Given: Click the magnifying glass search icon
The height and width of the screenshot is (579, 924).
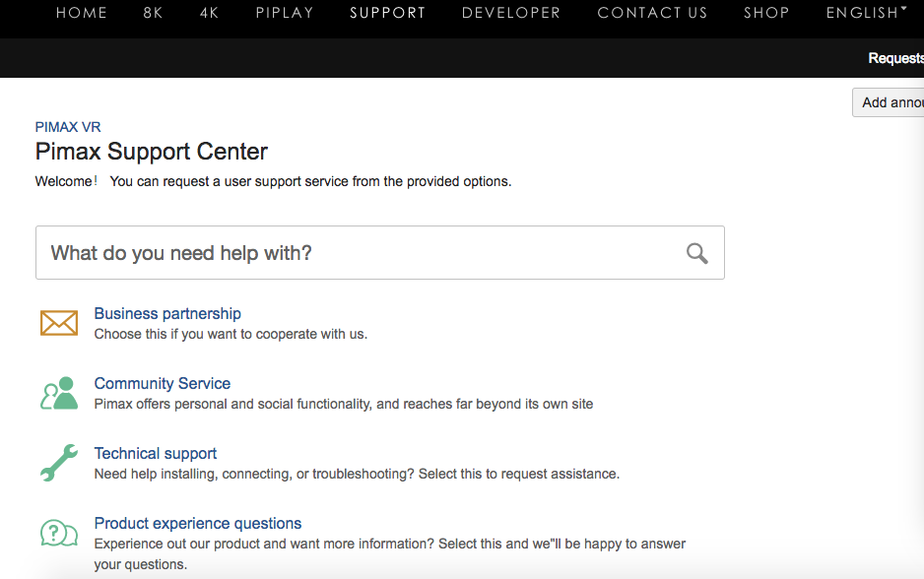Looking at the screenshot, I should 696,253.
